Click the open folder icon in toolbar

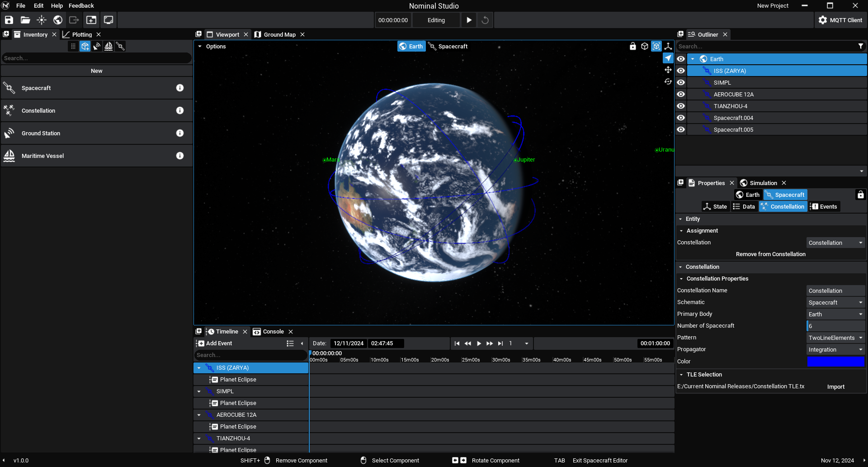25,20
